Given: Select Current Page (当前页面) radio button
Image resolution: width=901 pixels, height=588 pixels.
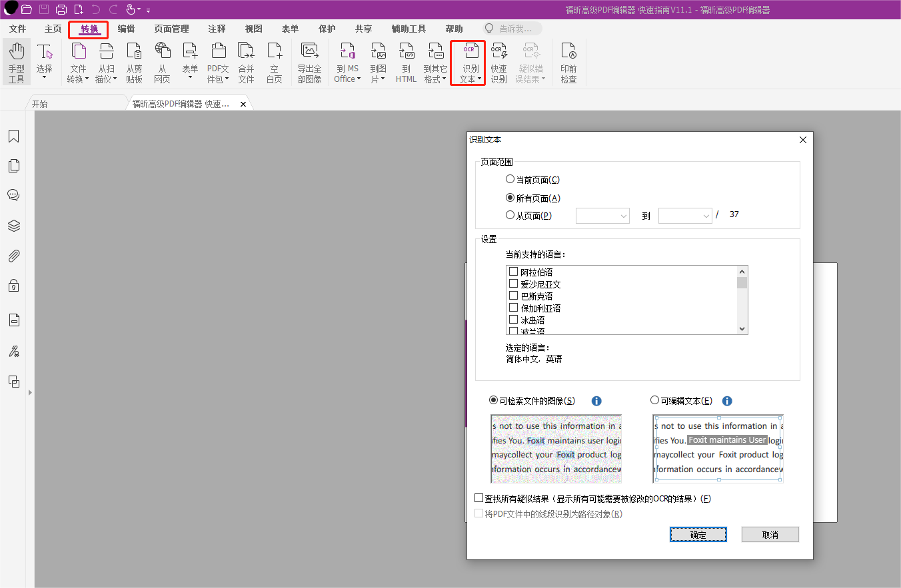Looking at the screenshot, I should [510, 179].
